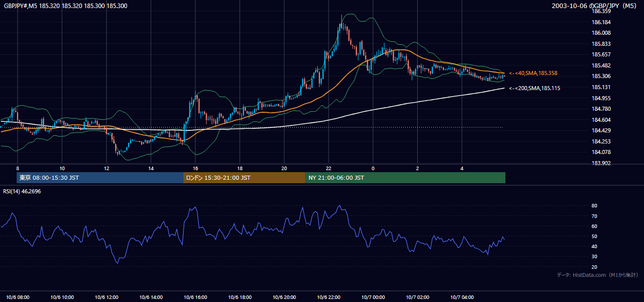Click the 10/6 10:00 date label
644x302 pixels.
click(x=62, y=297)
